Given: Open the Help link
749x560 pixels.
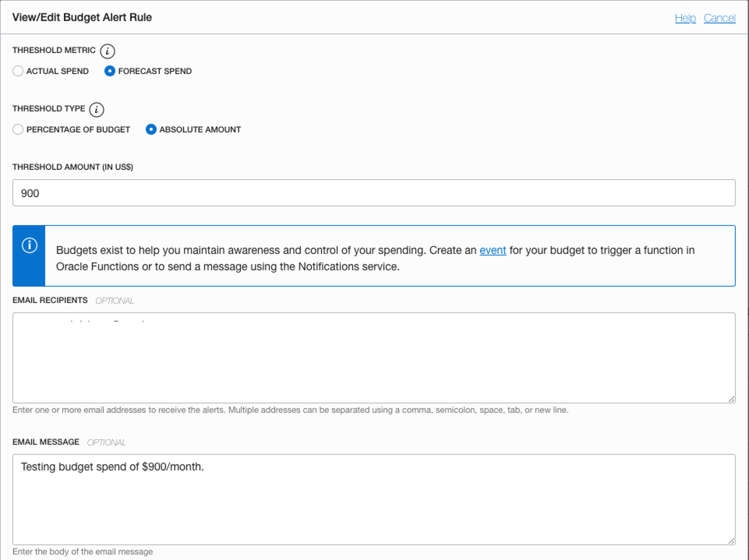Looking at the screenshot, I should tap(685, 17).
